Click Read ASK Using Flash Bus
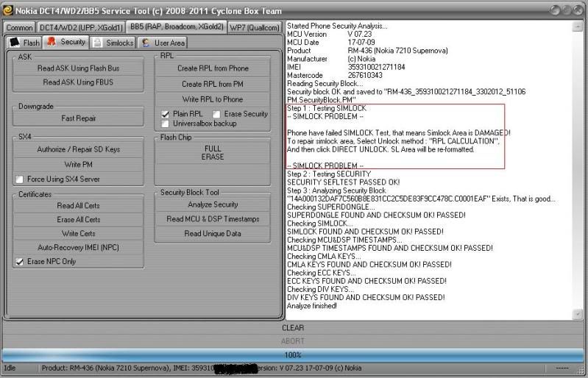 (x=78, y=68)
